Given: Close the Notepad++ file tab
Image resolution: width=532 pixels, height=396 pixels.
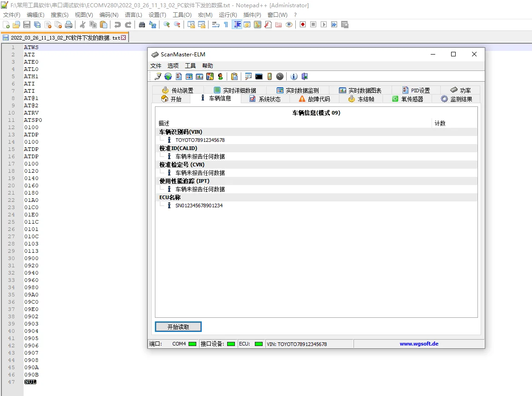Looking at the screenshot, I should click(x=124, y=37).
